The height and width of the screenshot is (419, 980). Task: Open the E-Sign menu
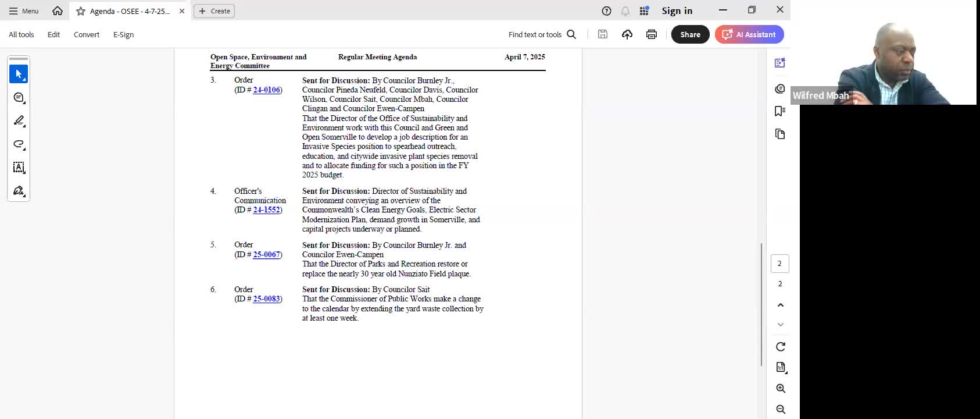pos(123,35)
